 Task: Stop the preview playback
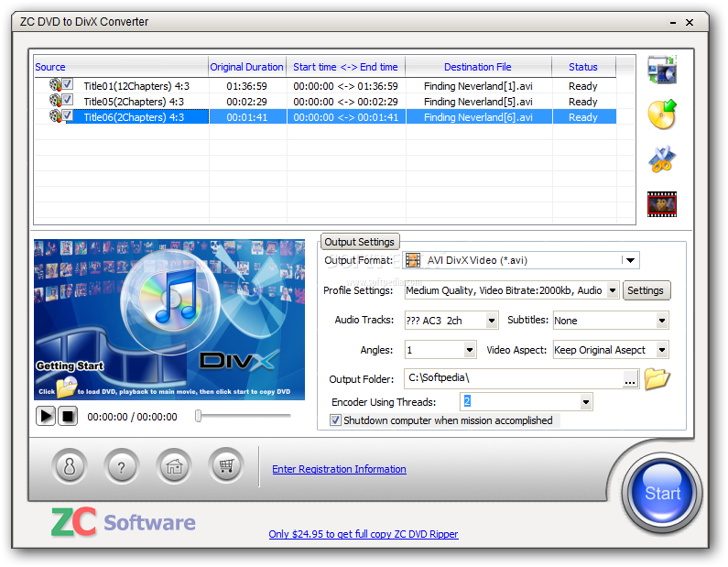tap(68, 416)
